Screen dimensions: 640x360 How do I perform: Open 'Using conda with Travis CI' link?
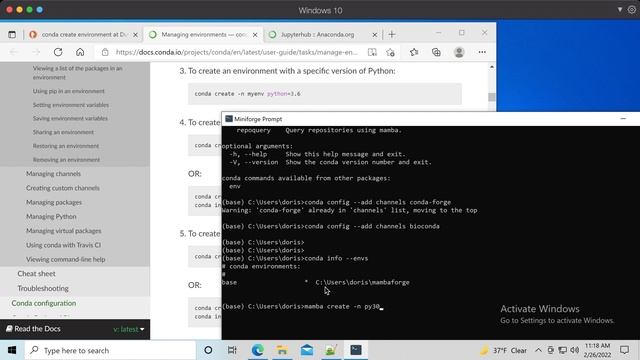[63, 245]
